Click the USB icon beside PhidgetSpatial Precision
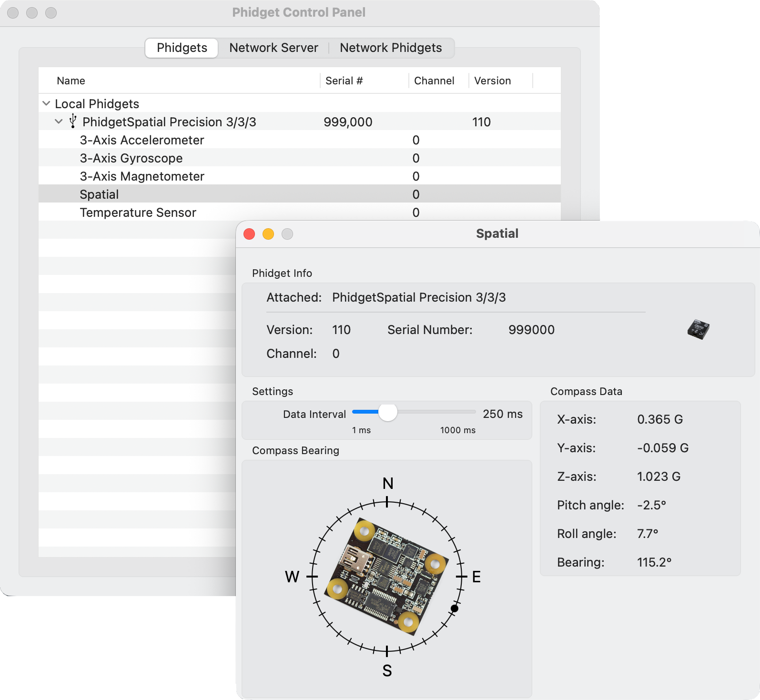Image resolution: width=760 pixels, height=700 pixels. pyautogui.click(x=73, y=121)
